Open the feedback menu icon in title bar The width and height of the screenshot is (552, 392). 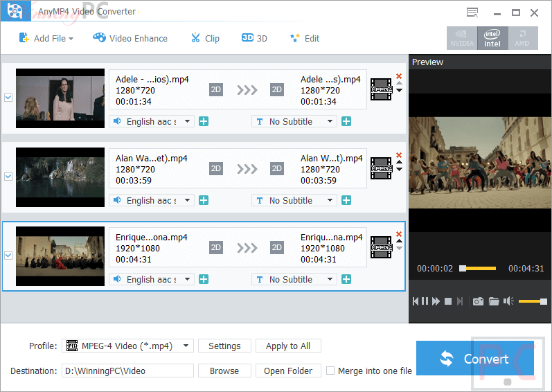pos(472,12)
